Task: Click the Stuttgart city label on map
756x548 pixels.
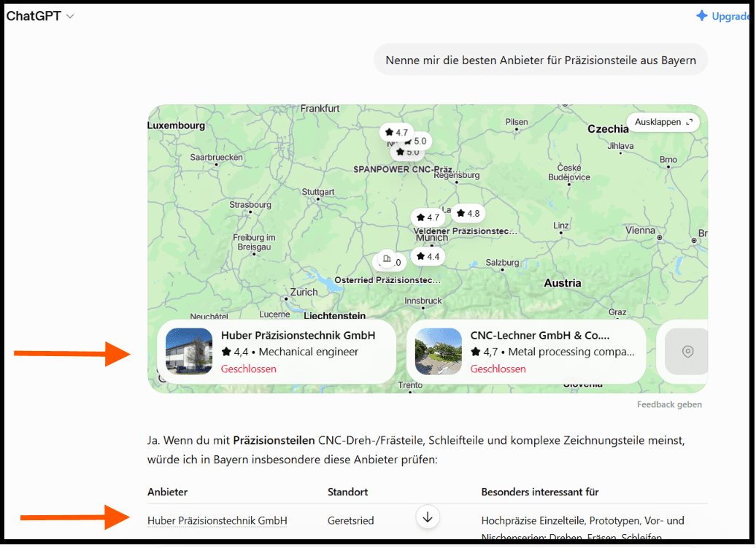Action: tap(317, 192)
